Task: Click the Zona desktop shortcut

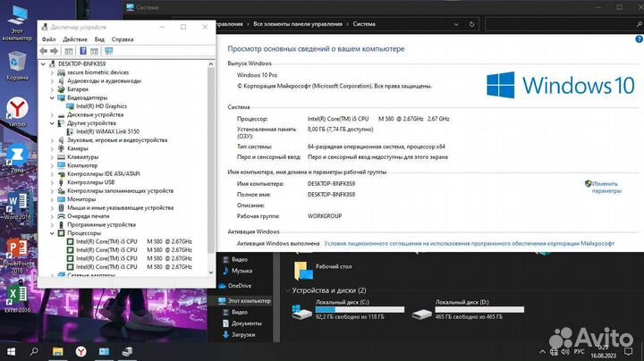Action: coord(17,158)
